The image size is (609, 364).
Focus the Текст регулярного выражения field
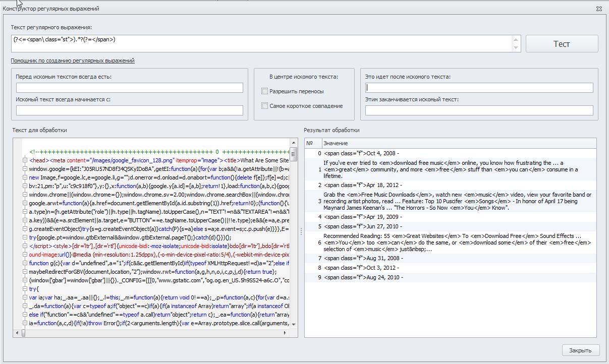[261, 43]
